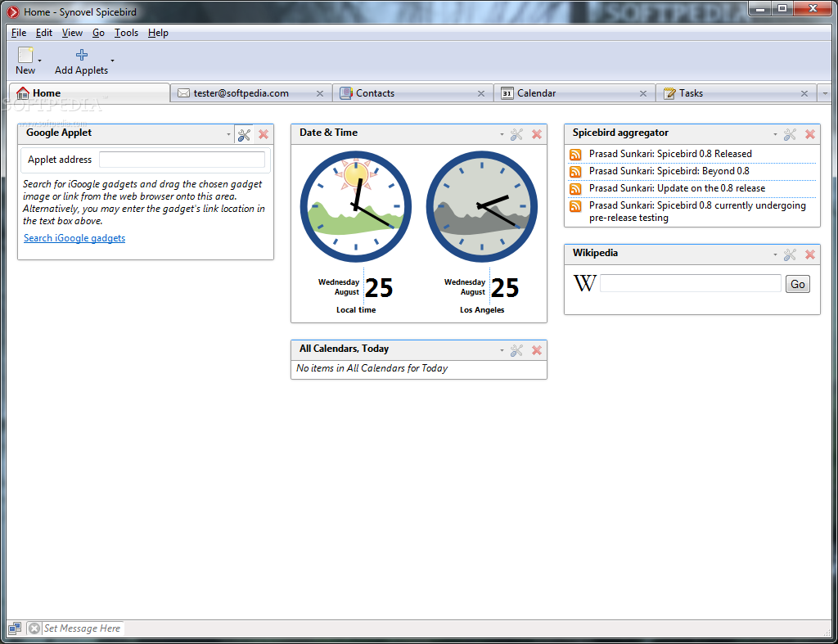This screenshot has height=644, width=838.
Task: Open the File menu
Action: coord(19,33)
